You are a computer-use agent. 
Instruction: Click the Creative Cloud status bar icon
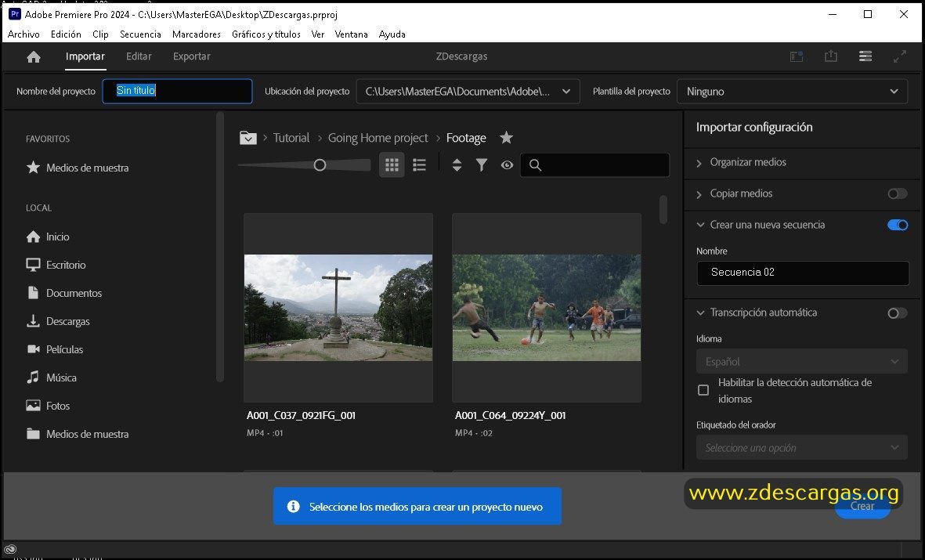[x=10, y=549]
